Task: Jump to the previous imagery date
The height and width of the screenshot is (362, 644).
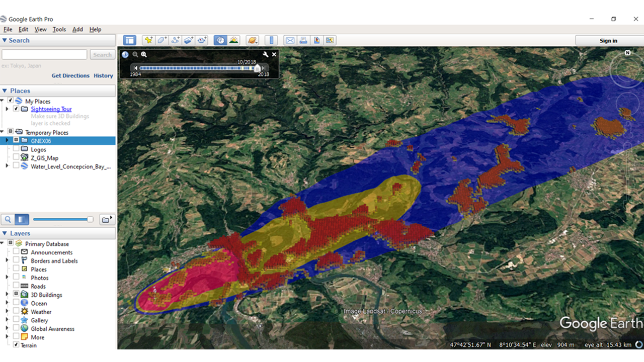Action: pos(135,68)
